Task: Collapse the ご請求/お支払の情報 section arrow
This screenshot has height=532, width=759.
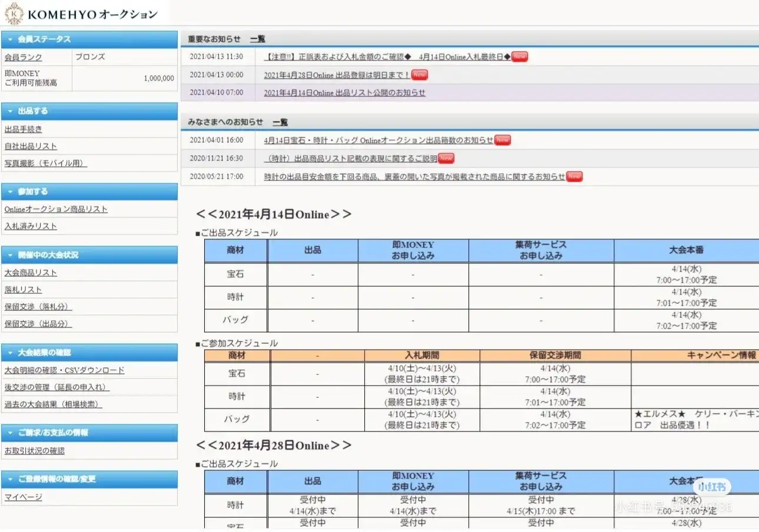Action: (x=10, y=433)
